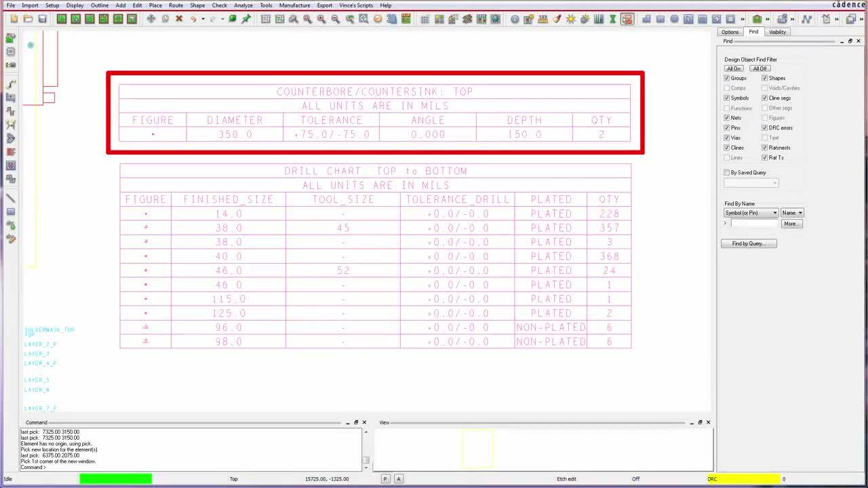The width and height of the screenshot is (868, 488).
Task: Enable the By Saved Query checkbox
Action: (727, 173)
